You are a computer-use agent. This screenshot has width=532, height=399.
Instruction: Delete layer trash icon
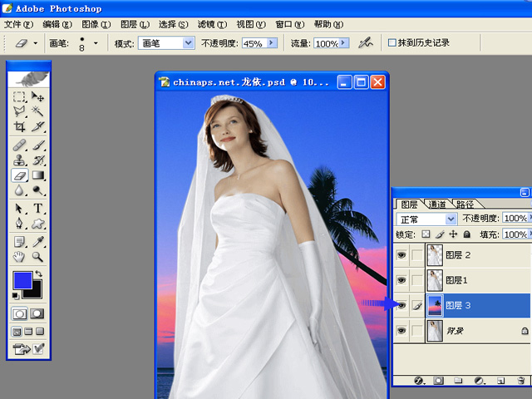coord(521,381)
